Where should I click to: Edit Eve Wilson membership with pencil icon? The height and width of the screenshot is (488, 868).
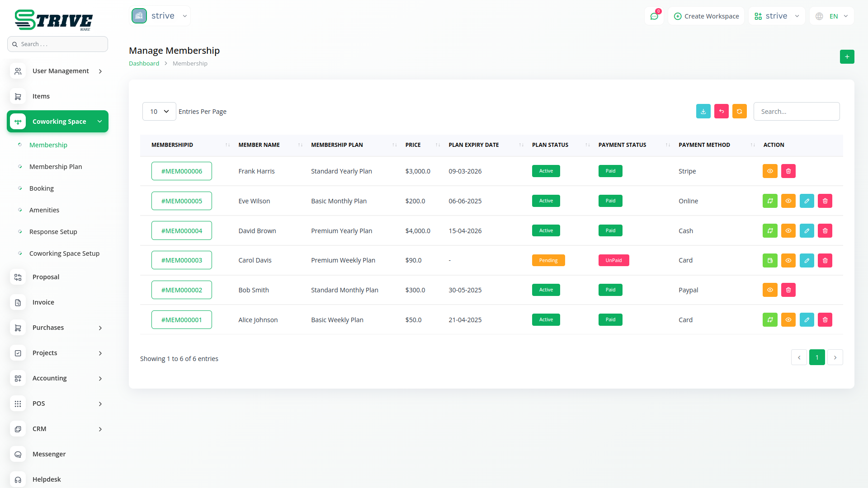click(807, 201)
